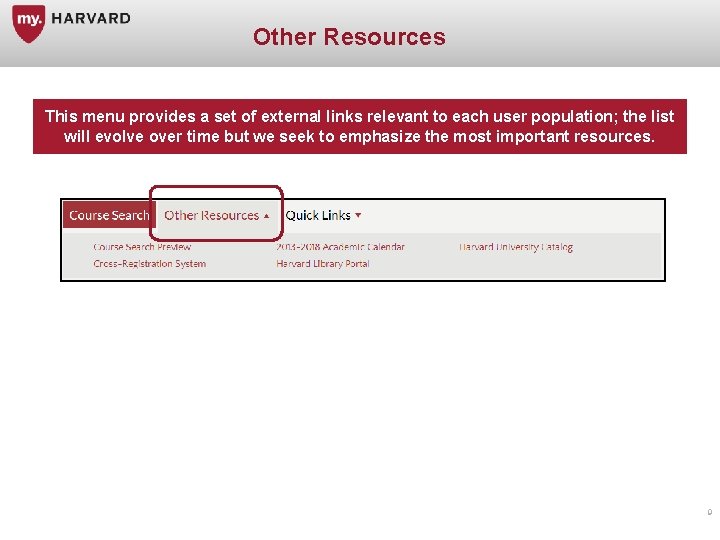Open the Cross-Registration System link
Viewport: 720px width, 540px height.
[150, 264]
